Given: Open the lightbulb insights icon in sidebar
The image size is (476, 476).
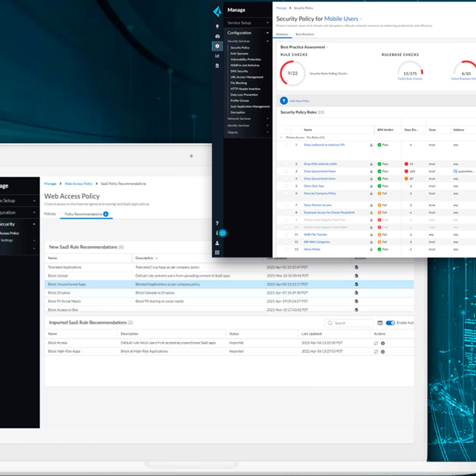Looking at the screenshot, I should tap(217, 26).
